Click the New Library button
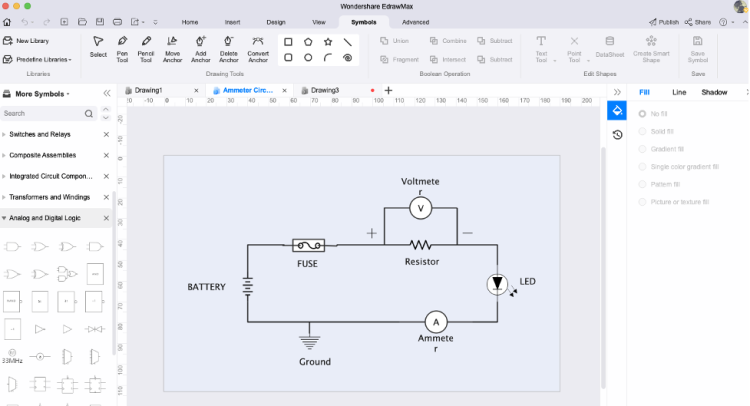 32,41
